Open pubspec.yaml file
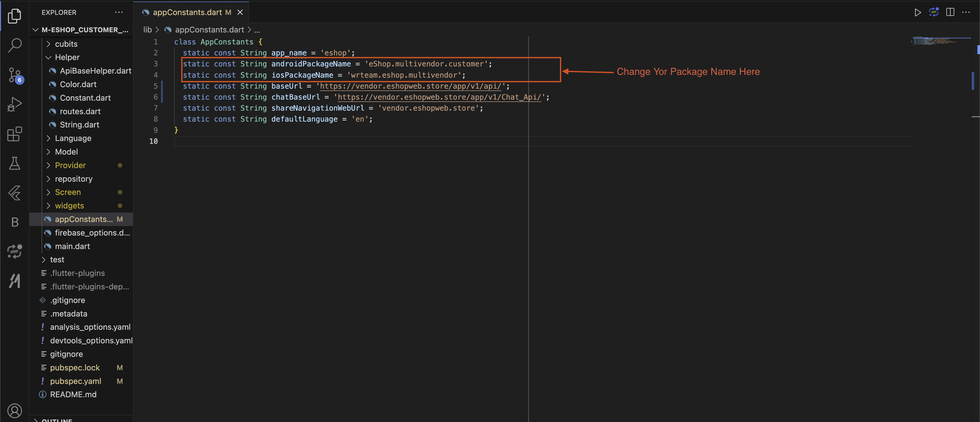 click(x=75, y=381)
